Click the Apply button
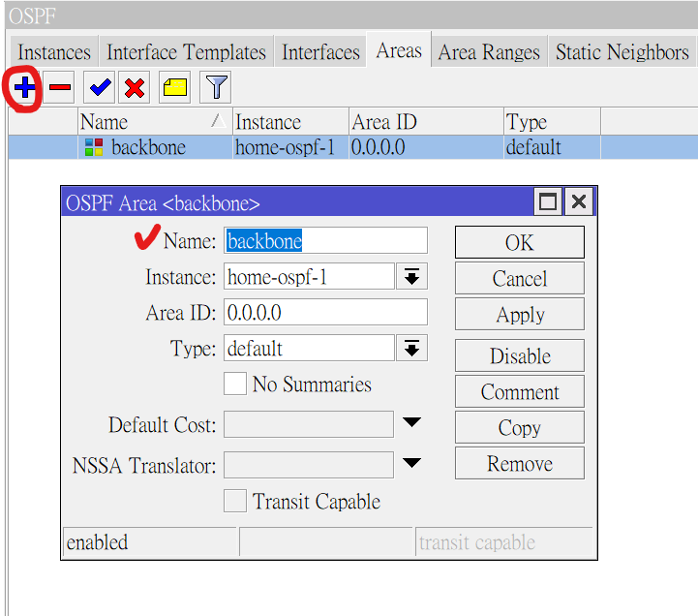This screenshot has width=698, height=616. click(x=519, y=315)
